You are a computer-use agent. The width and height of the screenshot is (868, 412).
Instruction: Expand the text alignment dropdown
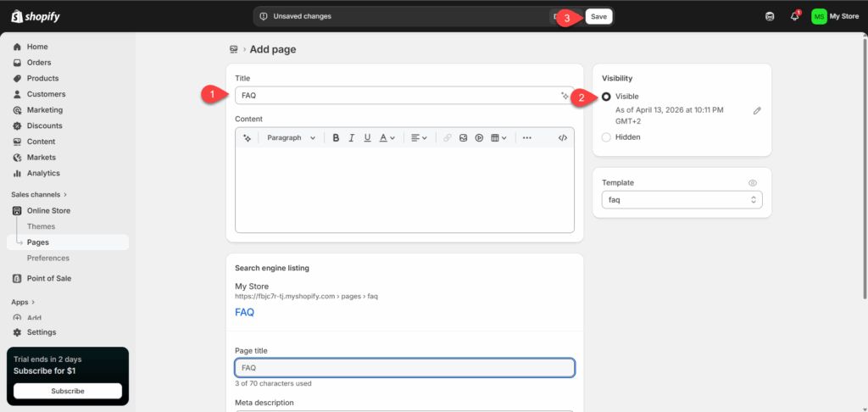419,138
